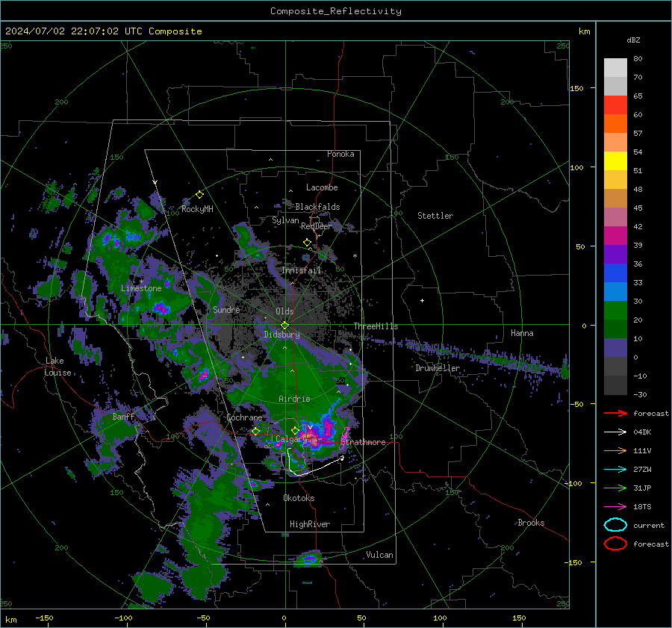Select the yellow 54 dBZ color swatch
Image resolution: width=672 pixels, height=628 pixels.
[615, 161]
